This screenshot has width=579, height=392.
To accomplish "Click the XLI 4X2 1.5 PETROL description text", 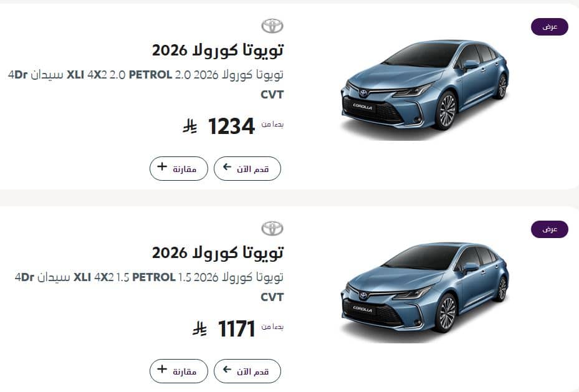I will (x=150, y=277).
